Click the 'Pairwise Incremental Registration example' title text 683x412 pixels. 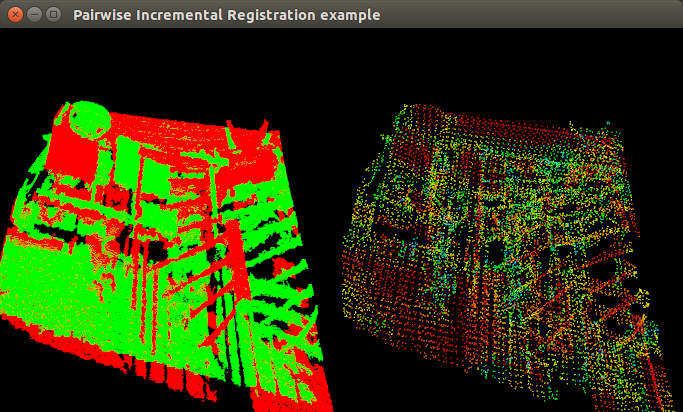226,15
